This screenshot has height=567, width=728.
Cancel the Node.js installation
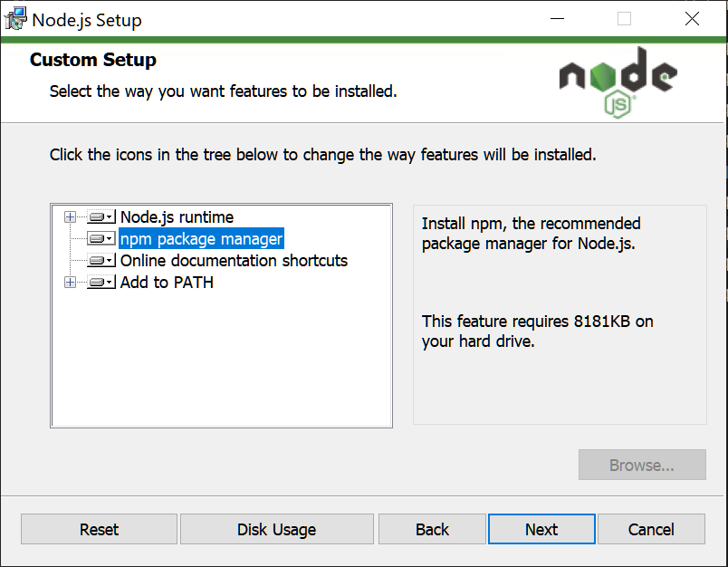click(651, 529)
